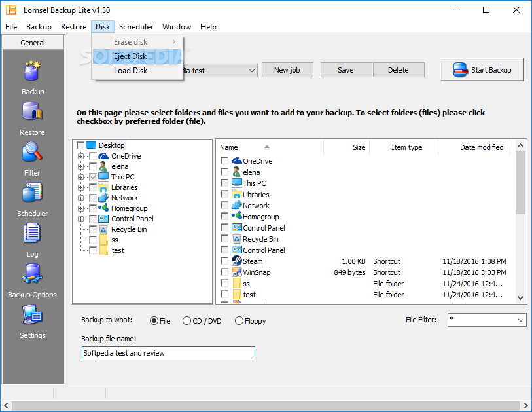Screen dimensions: 532x412
Task: Select the CD / DVD radio button
Action: 186,321
